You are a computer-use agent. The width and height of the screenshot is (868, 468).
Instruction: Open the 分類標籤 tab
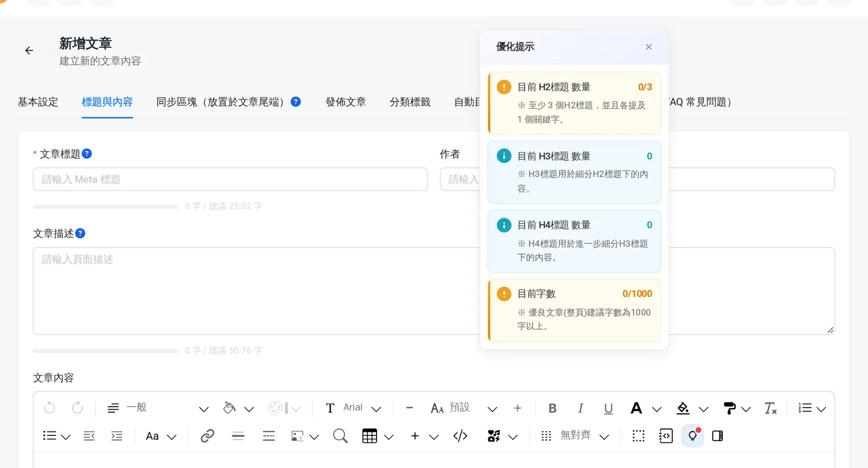pos(410,102)
